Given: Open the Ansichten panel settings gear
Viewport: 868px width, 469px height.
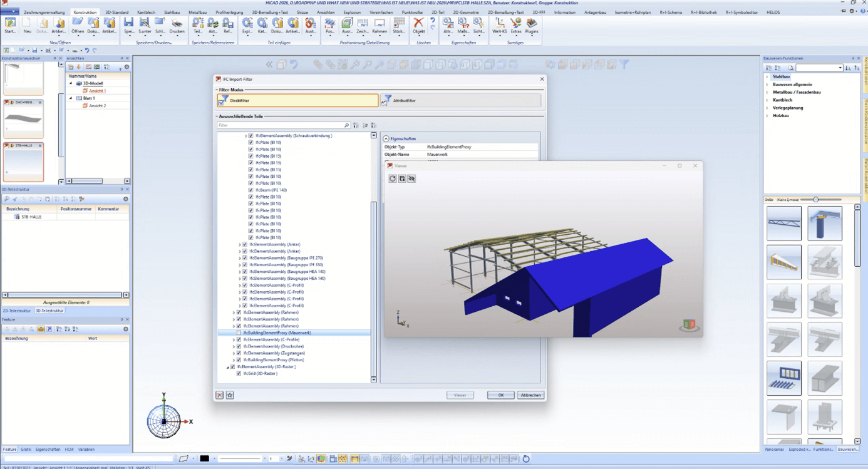Looking at the screenshot, I should [x=127, y=67].
